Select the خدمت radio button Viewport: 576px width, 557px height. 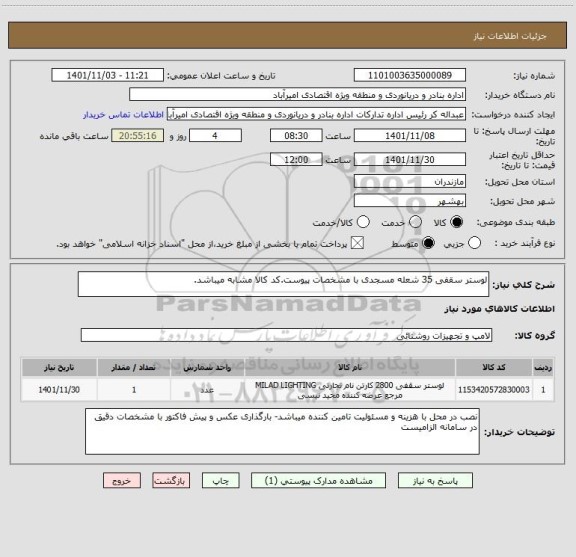click(x=415, y=222)
